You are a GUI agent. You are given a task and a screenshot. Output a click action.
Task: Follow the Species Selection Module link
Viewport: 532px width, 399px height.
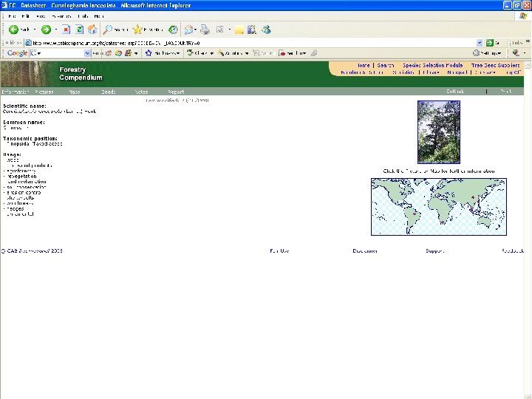pyautogui.click(x=432, y=65)
